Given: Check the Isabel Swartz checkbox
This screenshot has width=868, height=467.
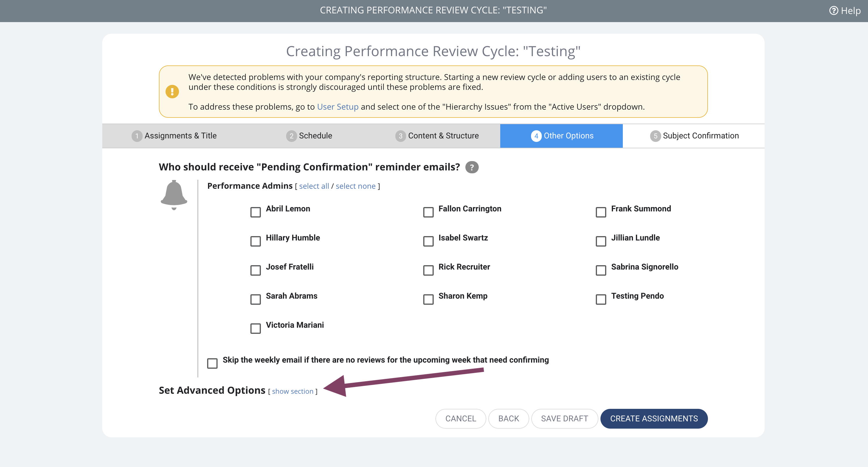Looking at the screenshot, I should point(428,241).
